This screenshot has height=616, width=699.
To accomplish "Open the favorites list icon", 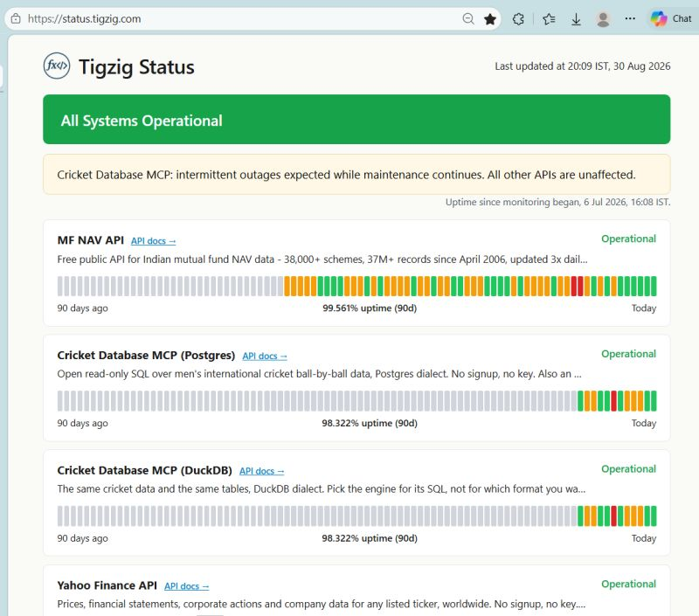I will pos(549,18).
